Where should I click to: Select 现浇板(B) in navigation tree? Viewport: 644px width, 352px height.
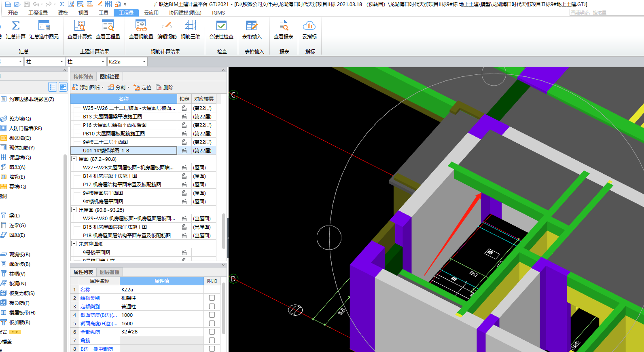tap(20, 255)
